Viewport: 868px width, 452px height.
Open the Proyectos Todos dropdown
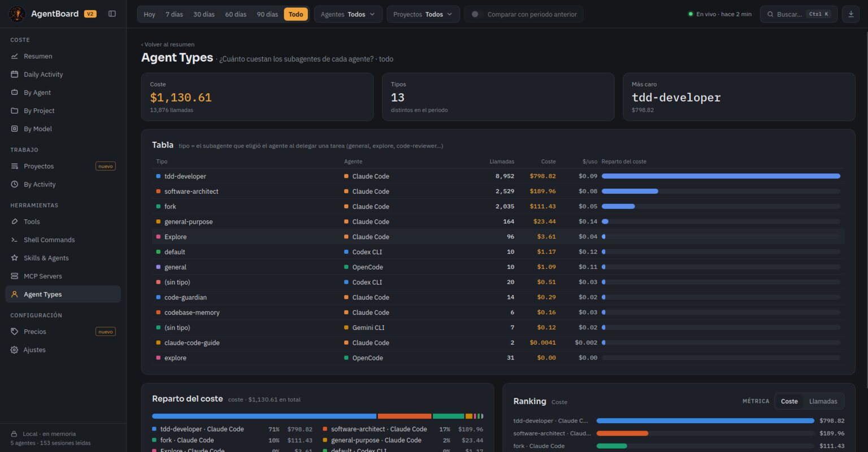(423, 14)
